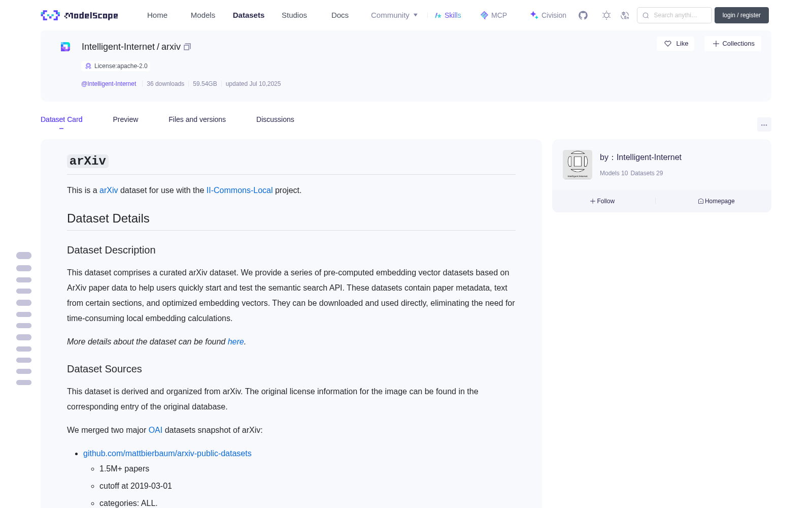Click 'by : Intelligent-Internet' author name
Viewport: 812px width, 508px height.
tap(640, 157)
